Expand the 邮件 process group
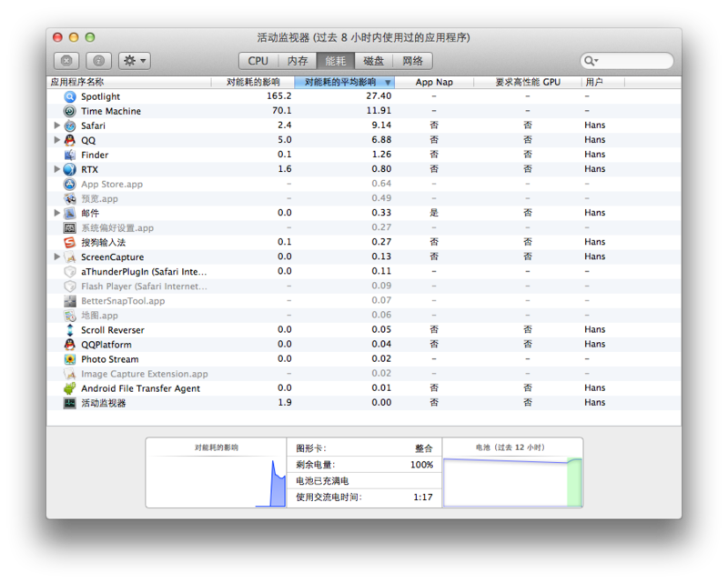The width and height of the screenshot is (728, 583). [x=56, y=213]
